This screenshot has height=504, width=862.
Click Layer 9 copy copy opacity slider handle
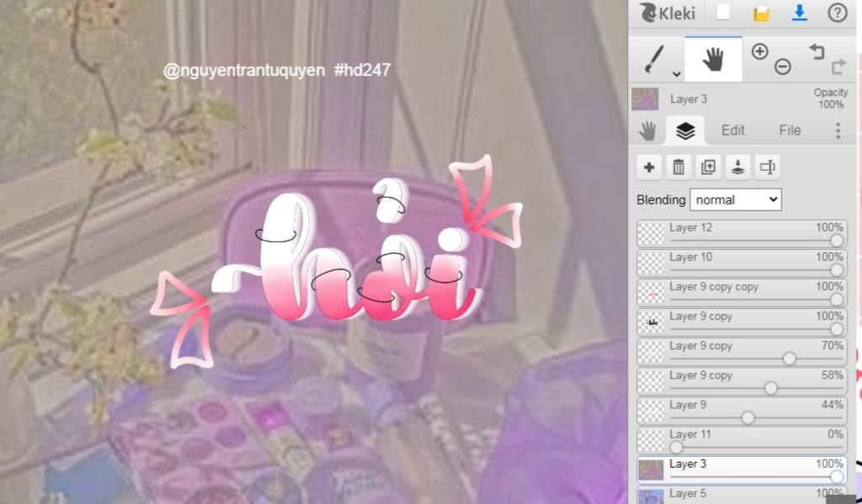click(x=837, y=300)
